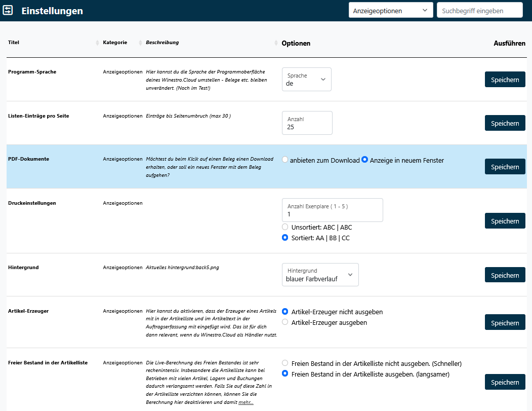
Task: Save the Druckeinstellungen row
Action: [505, 221]
